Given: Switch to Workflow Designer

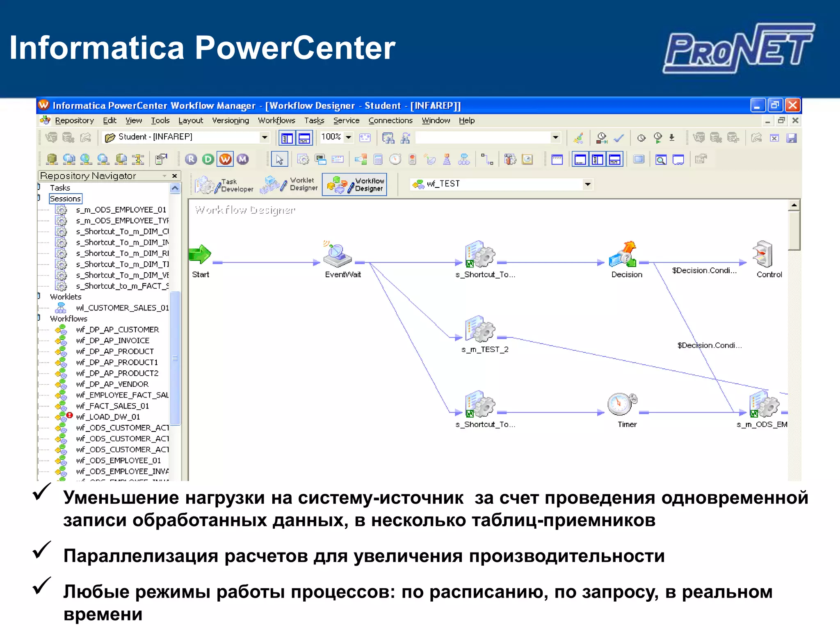Looking at the screenshot, I should click(355, 184).
